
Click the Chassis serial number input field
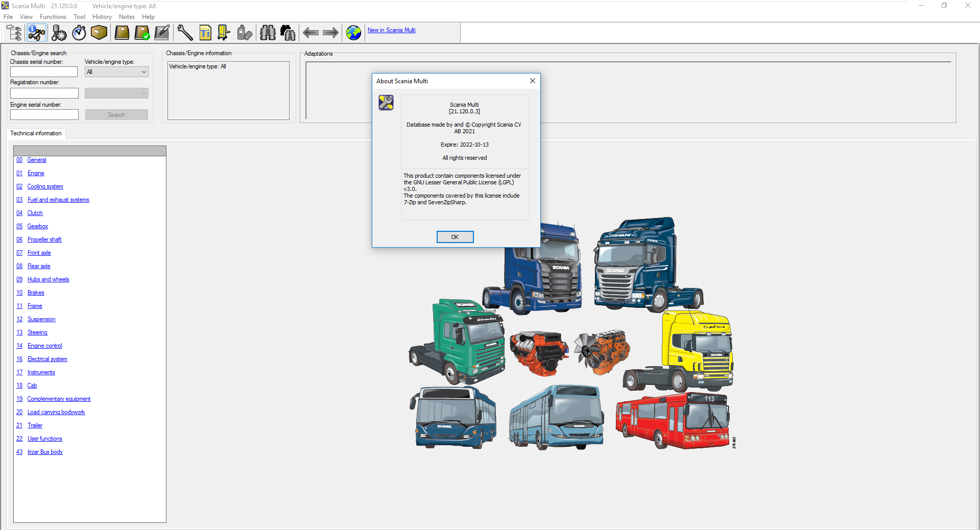44,71
